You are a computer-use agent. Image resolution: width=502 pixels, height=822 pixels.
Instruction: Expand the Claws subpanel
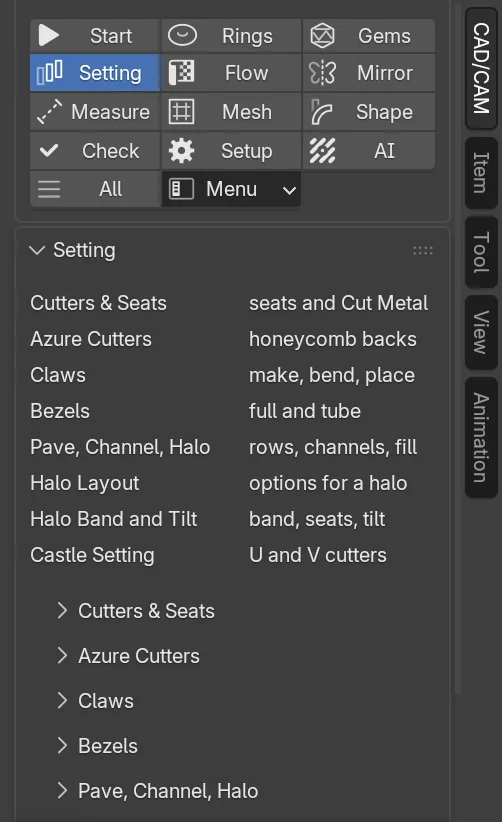click(x=95, y=701)
